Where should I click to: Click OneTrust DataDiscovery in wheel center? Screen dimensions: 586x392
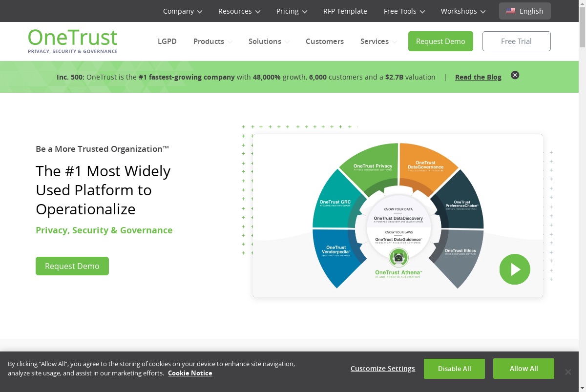point(398,219)
